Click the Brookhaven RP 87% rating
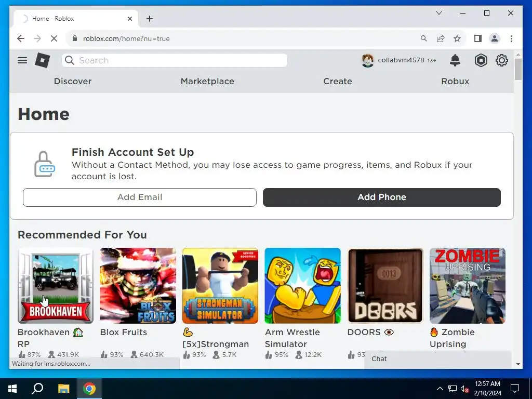 (x=30, y=354)
